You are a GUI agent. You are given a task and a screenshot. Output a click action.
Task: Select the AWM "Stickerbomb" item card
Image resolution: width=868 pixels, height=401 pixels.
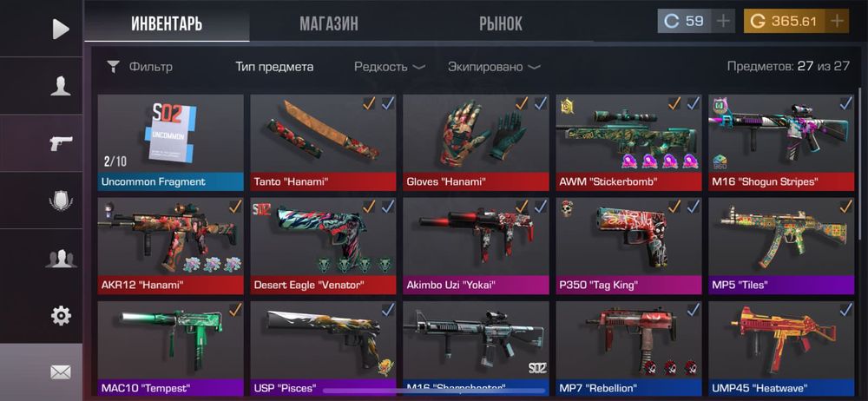tap(628, 142)
